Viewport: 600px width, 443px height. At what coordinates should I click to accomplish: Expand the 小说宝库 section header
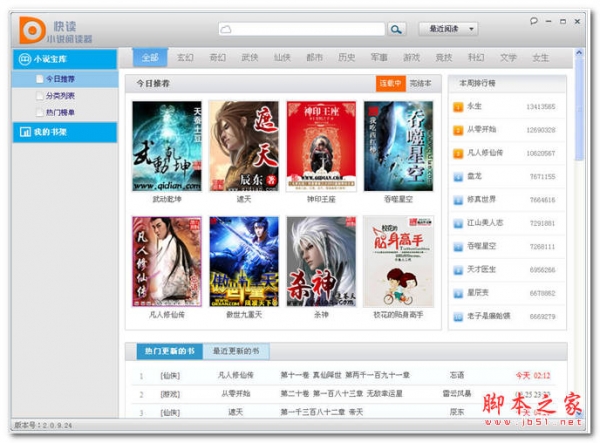[65, 59]
